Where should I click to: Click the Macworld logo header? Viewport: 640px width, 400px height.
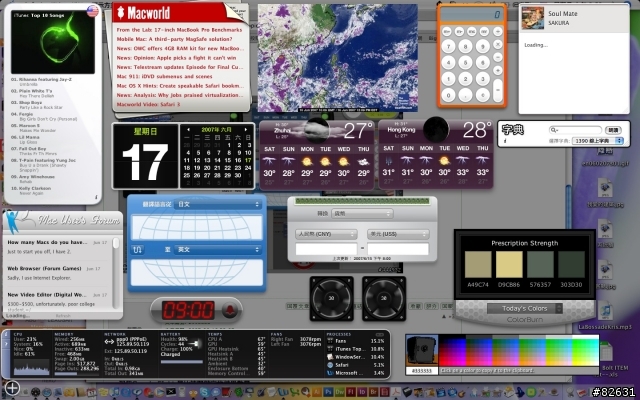[143, 13]
